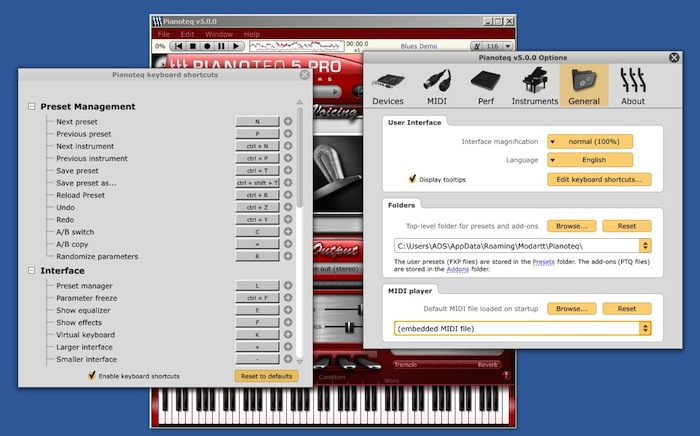Select the General options tab
Screen dimensions: 700x436
click(584, 85)
